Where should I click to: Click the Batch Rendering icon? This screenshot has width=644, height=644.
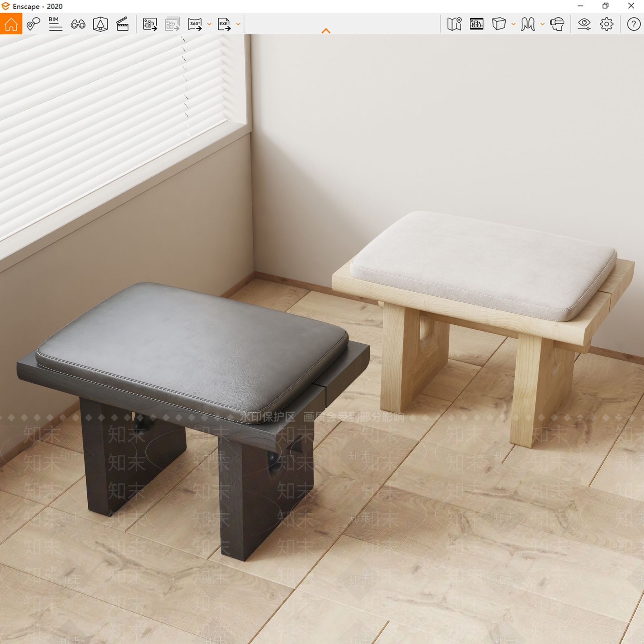pyautogui.click(x=172, y=24)
